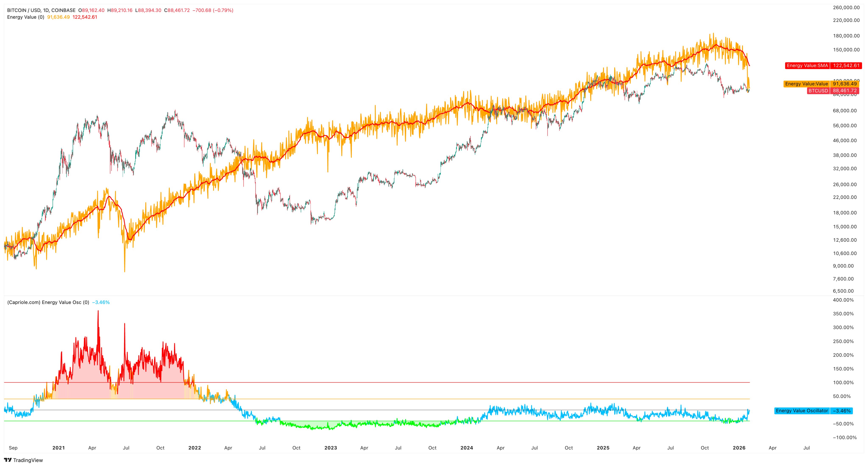
Task: Select the Energy Value (0) indicator legend
Action: point(26,17)
